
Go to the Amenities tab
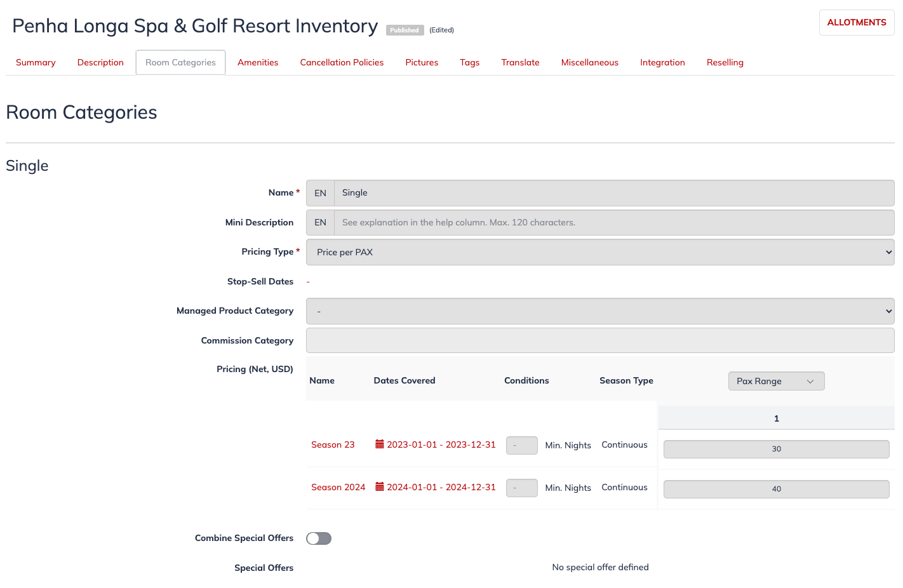point(258,62)
